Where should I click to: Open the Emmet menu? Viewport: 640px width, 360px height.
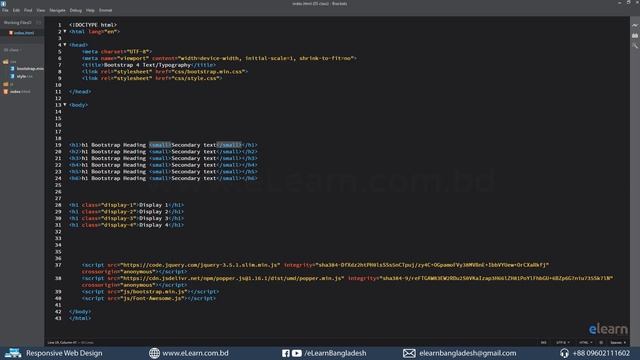[x=105, y=10]
